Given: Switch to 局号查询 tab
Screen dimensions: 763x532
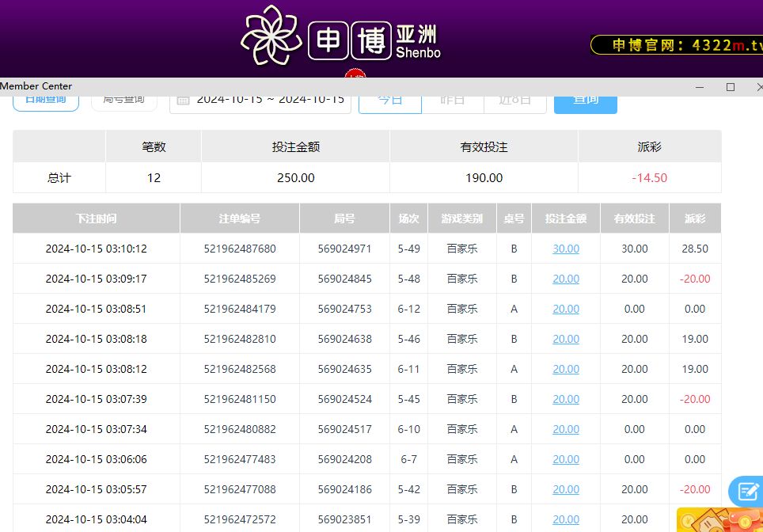Looking at the screenshot, I should pos(123,100).
